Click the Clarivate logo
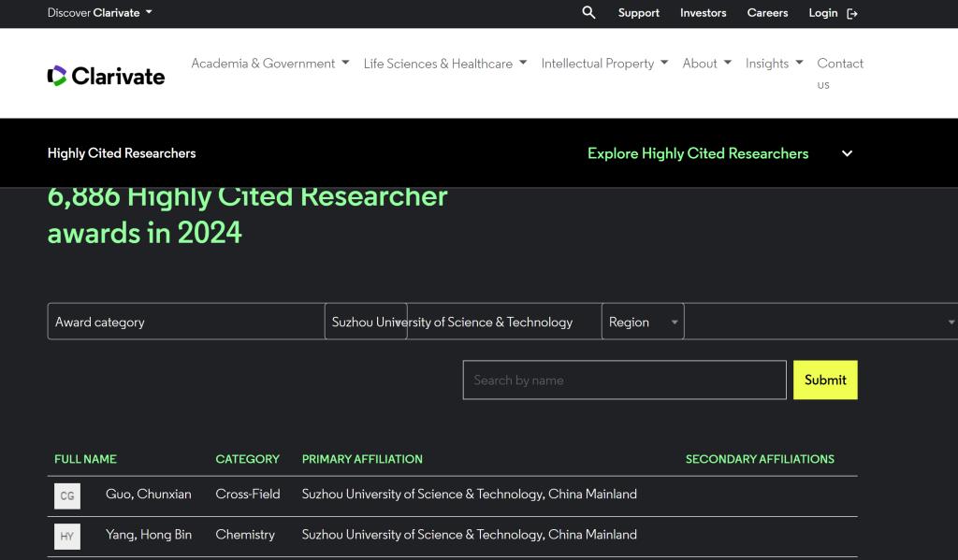958x560 pixels. pyautogui.click(x=106, y=76)
